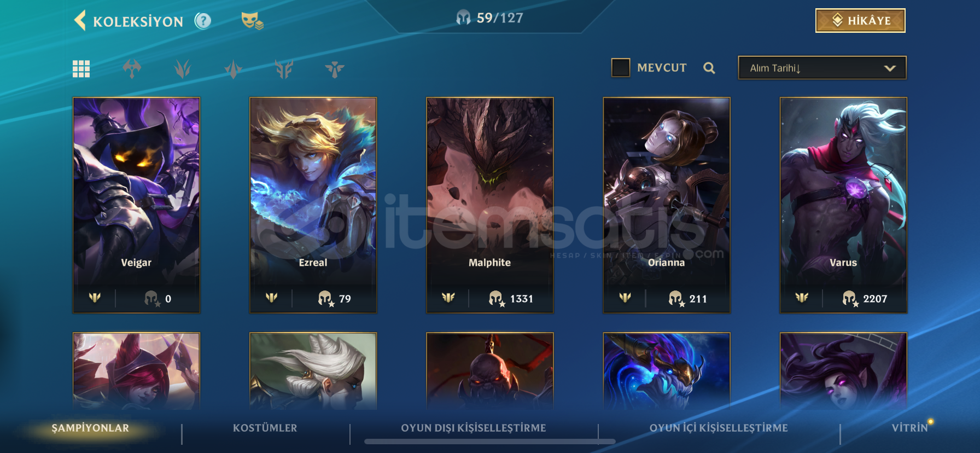Viewport: 980px width, 453px height.
Task: Switch to the Kostümler tab
Action: click(x=265, y=428)
